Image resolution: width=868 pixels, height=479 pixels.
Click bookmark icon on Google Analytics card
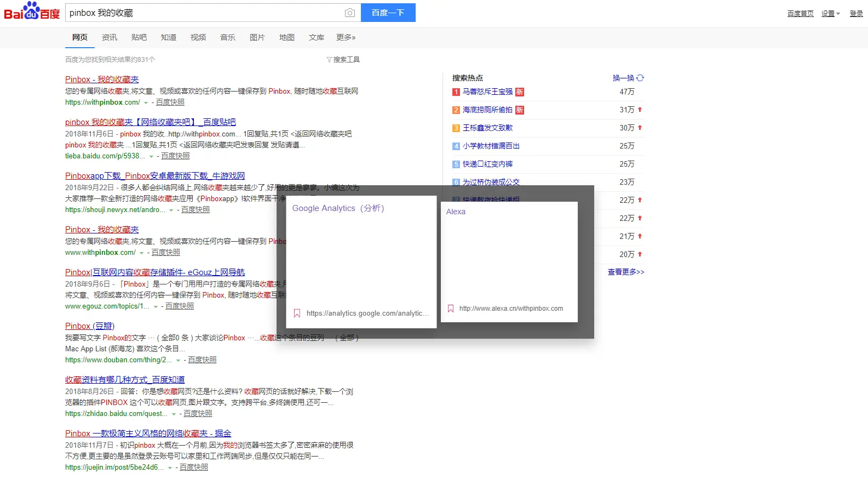pyautogui.click(x=297, y=313)
